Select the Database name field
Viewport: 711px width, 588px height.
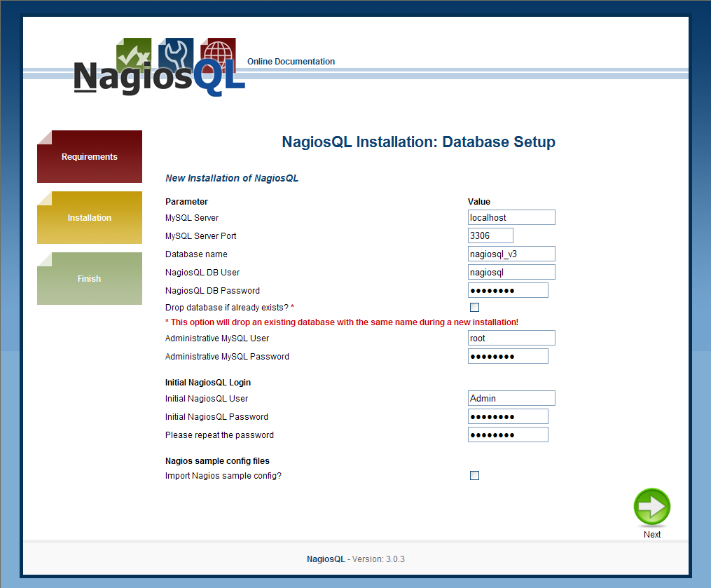tap(511, 254)
